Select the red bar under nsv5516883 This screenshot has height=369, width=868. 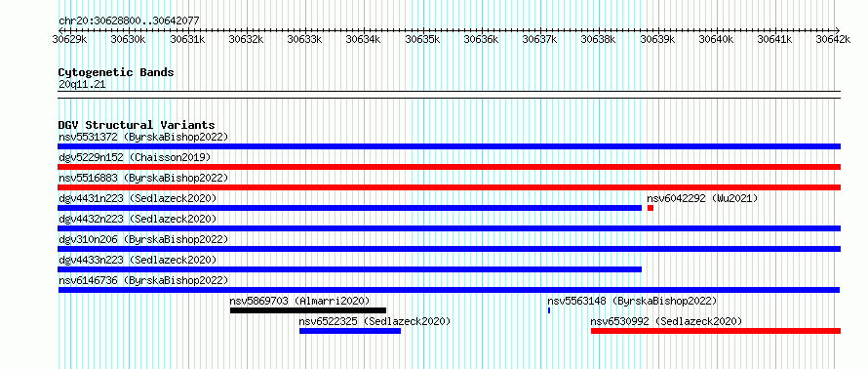coord(449,187)
